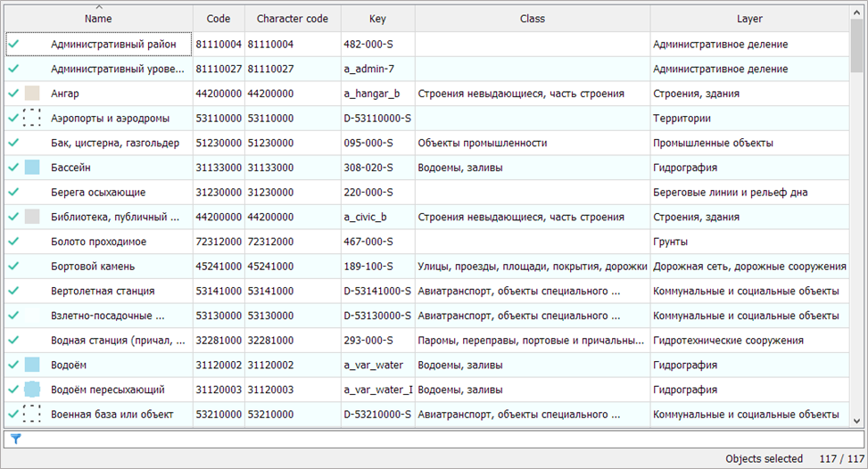
Task: Click the scrollbar up arrow
Action: pos(856,12)
